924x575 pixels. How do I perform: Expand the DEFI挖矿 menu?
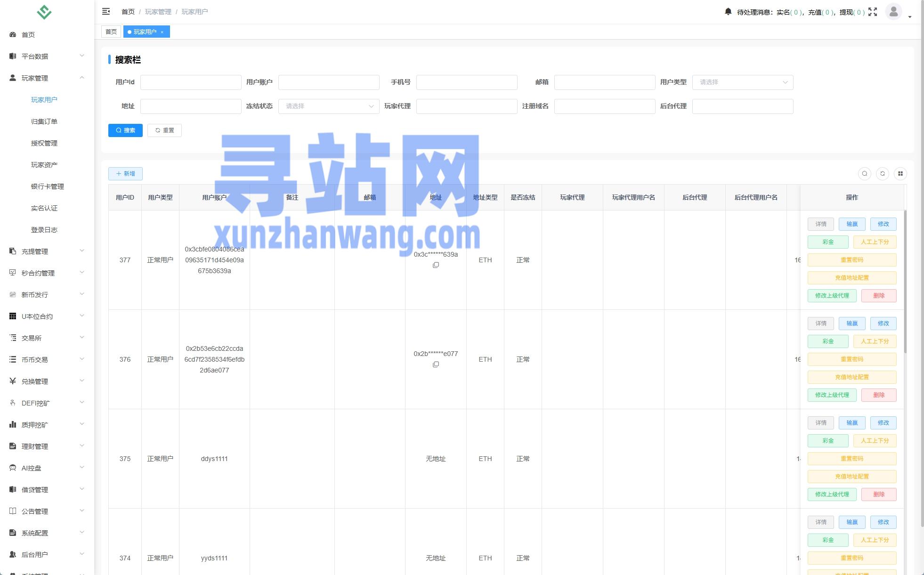(x=47, y=403)
